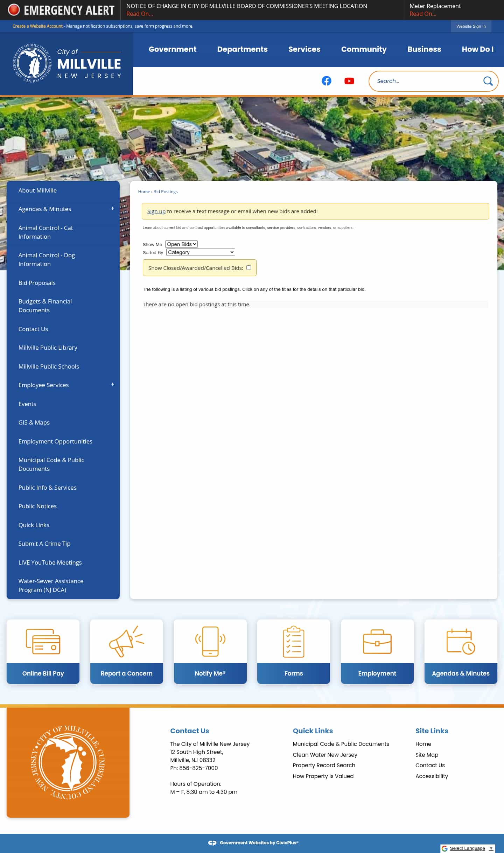Viewport: 504px width, 853px height.
Task: Open the Business menu
Action: [424, 49]
